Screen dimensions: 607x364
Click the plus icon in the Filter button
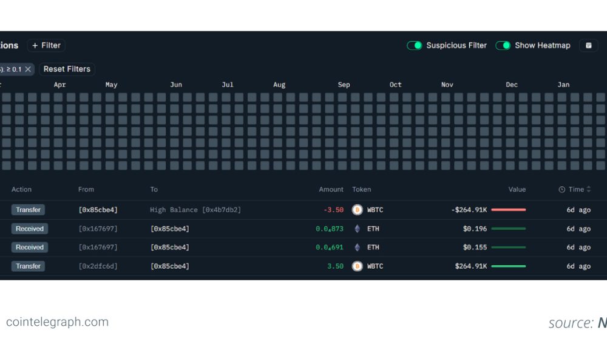pyautogui.click(x=34, y=45)
